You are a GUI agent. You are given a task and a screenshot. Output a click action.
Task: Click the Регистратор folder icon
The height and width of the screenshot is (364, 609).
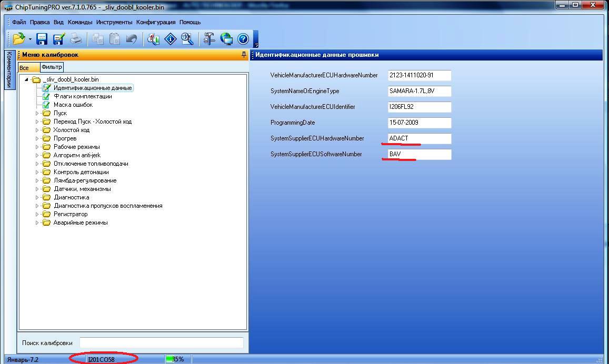[47, 214]
